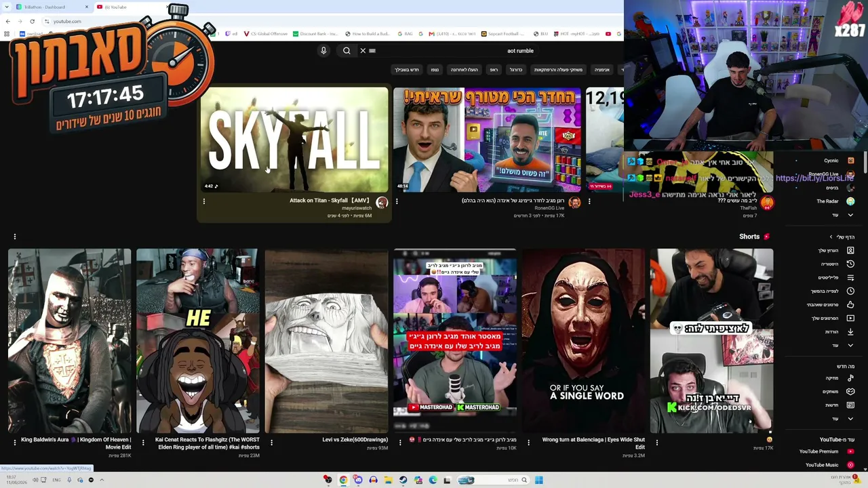Show hidden system tray icons chevron
Viewport: 868px width, 488px height.
tap(102, 480)
